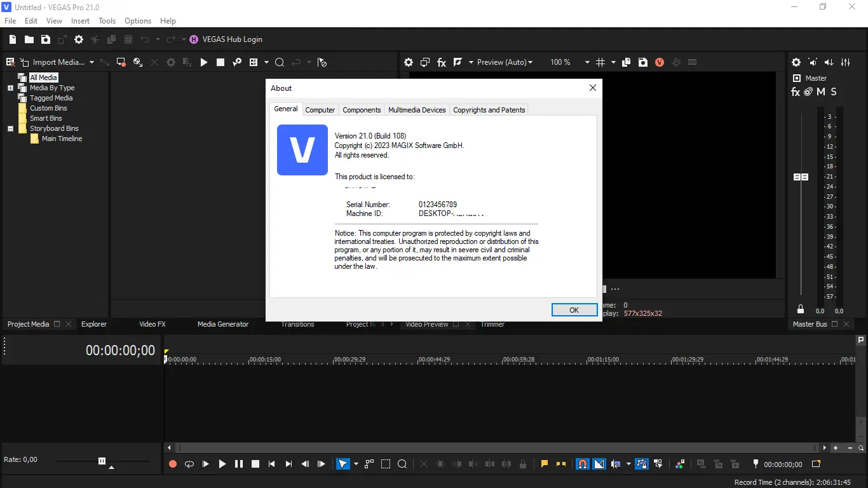This screenshot has width=868, height=488.
Task: Open the File menu
Action: coord(10,21)
